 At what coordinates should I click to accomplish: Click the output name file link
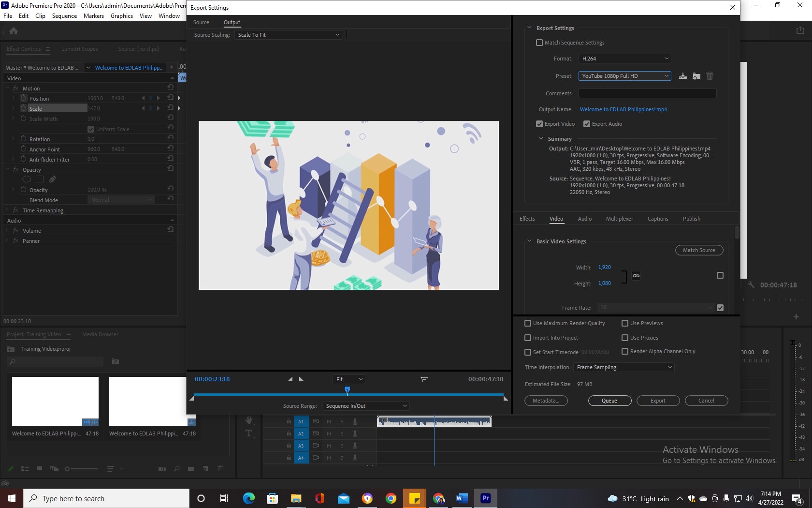pos(623,109)
